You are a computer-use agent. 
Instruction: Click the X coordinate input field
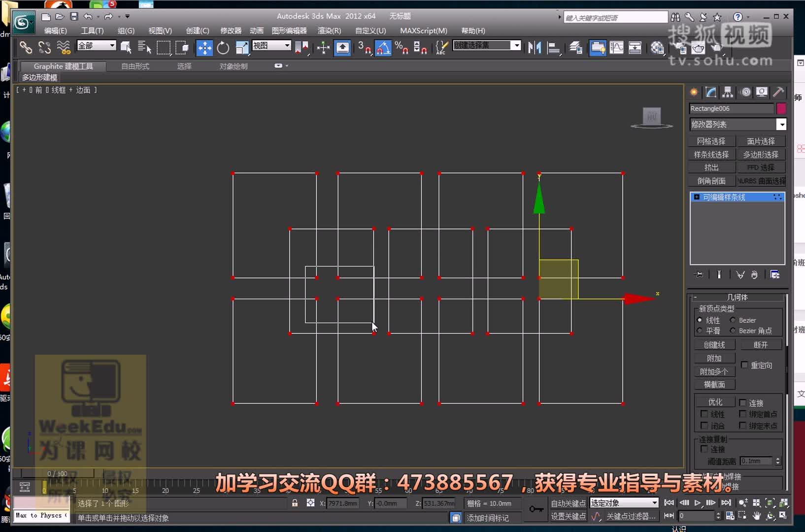click(342, 503)
